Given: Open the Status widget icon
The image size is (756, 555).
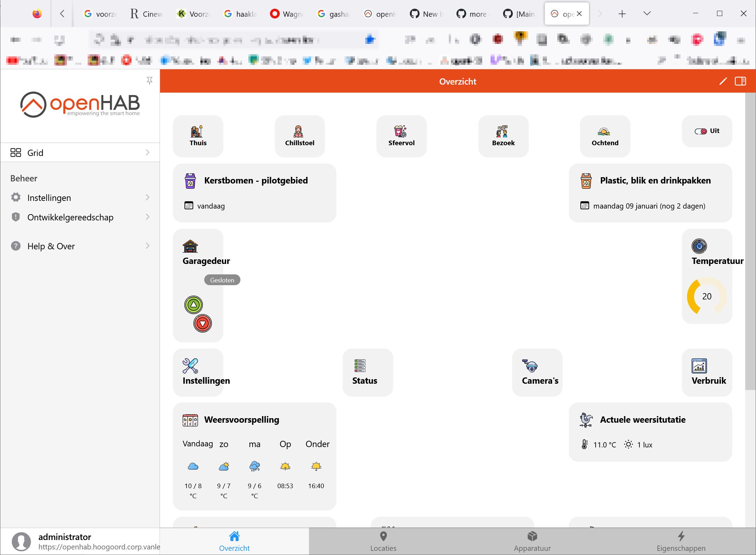Looking at the screenshot, I should [360, 366].
